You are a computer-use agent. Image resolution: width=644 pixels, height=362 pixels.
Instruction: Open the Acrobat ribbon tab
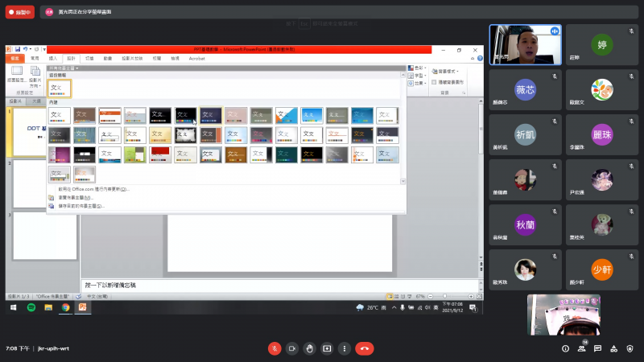(x=196, y=59)
